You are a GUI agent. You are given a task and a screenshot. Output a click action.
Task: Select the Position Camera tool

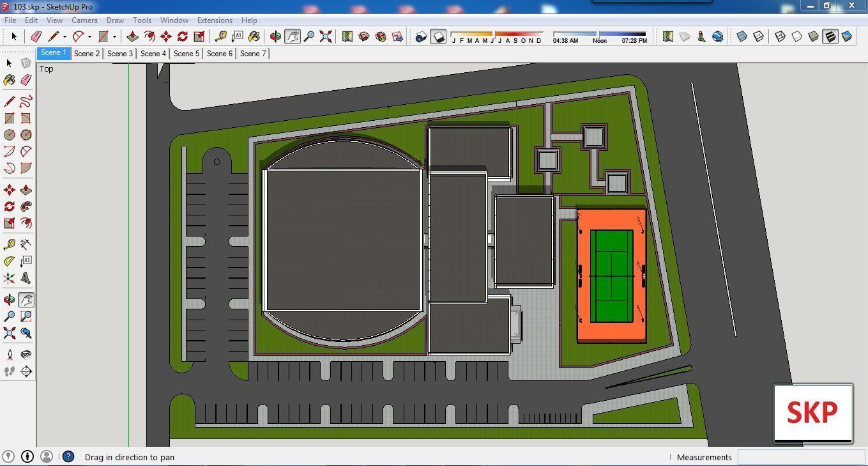[x=10, y=355]
